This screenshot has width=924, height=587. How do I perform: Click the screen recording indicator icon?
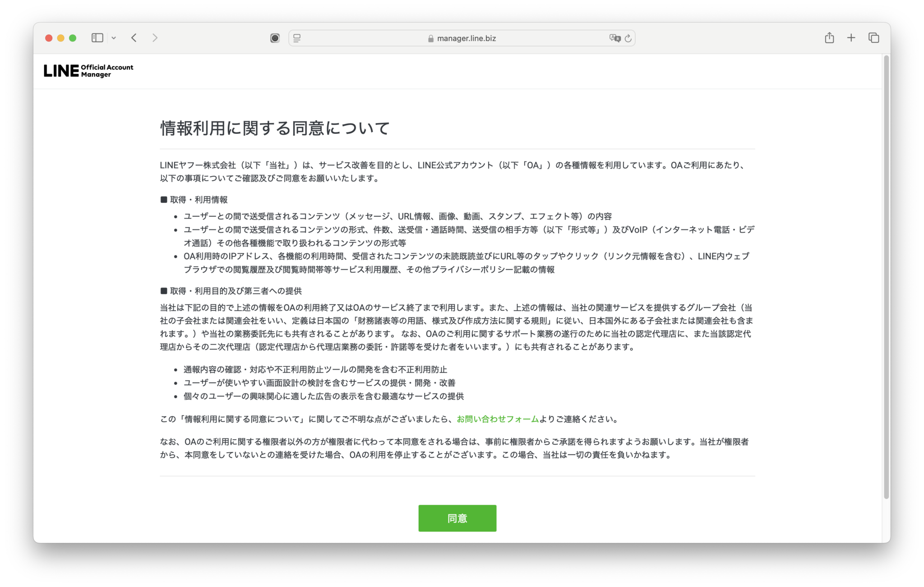(274, 38)
